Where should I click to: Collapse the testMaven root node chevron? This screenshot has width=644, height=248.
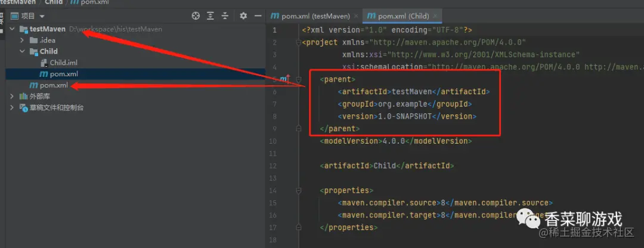point(12,29)
